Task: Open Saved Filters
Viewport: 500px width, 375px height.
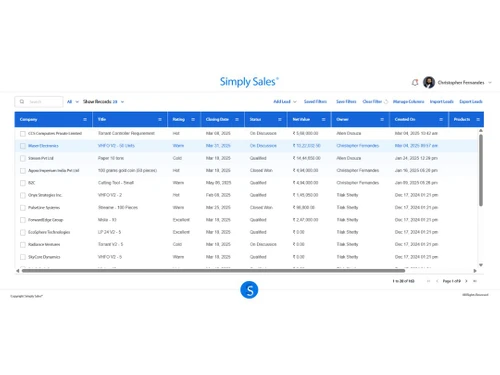Action: point(315,102)
